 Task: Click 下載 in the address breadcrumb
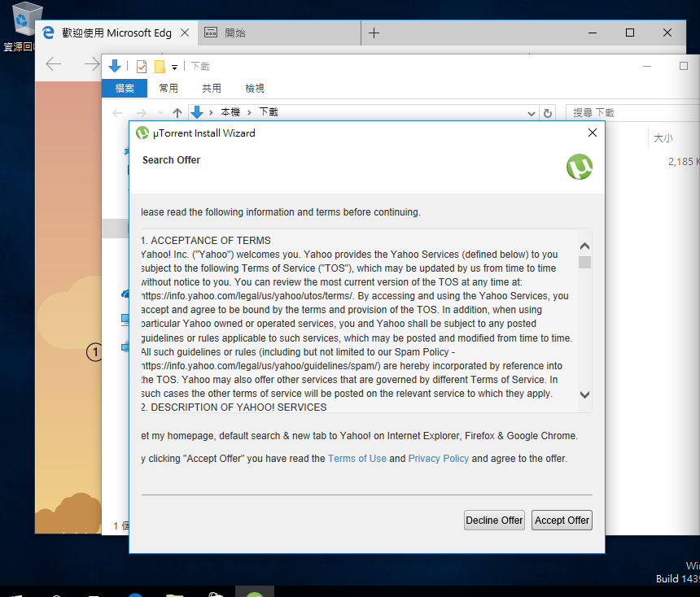pyautogui.click(x=269, y=112)
